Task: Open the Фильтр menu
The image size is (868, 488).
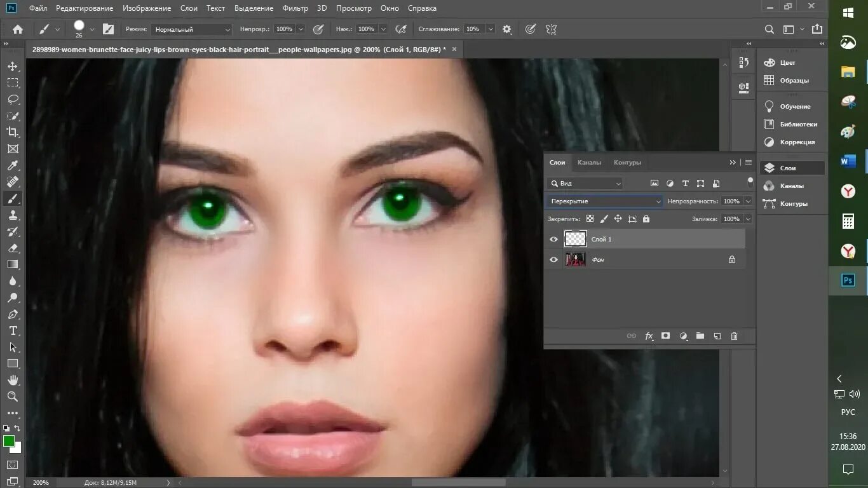Action: (x=295, y=8)
